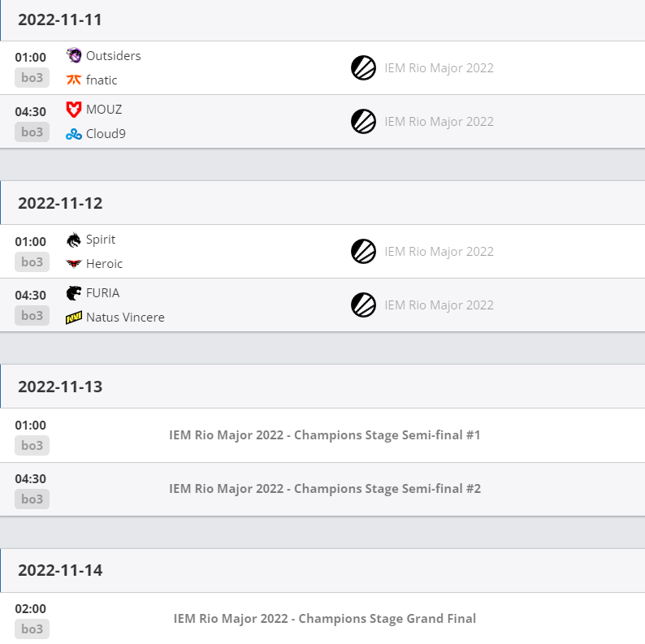Image resolution: width=645 pixels, height=644 pixels.
Task: Click the Outsiders team logo
Action: 74,56
